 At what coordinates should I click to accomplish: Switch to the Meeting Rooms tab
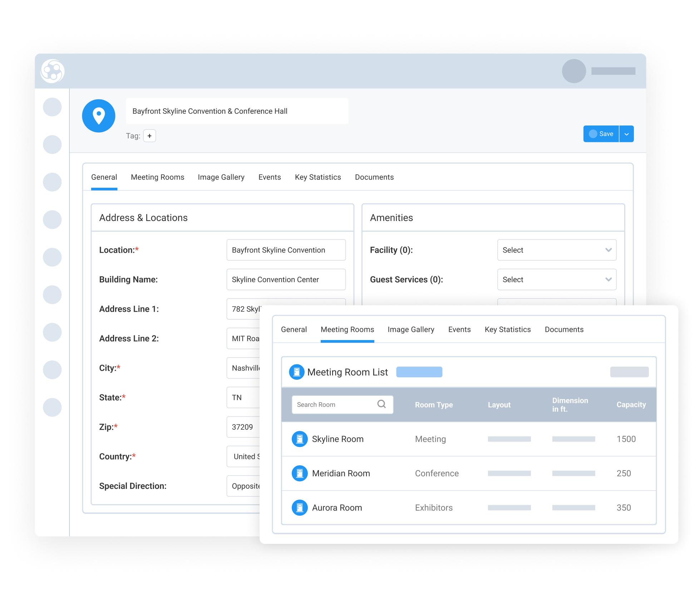[x=157, y=177]
